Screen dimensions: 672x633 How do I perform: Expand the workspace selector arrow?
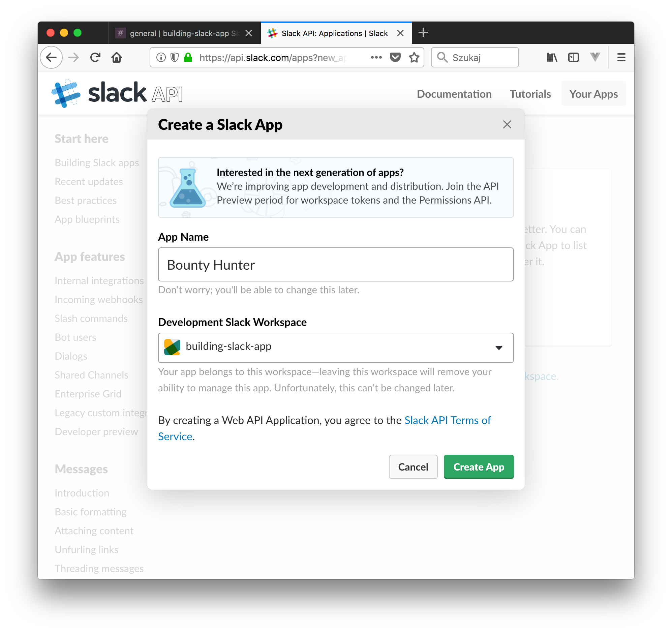pyautogui.click(x=499, y=347)
